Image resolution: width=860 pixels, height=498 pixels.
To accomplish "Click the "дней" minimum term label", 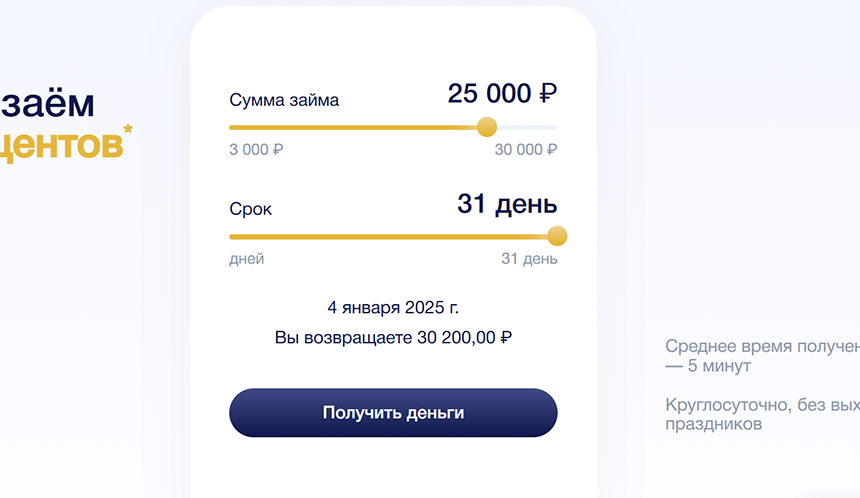I will pos(247,259).
